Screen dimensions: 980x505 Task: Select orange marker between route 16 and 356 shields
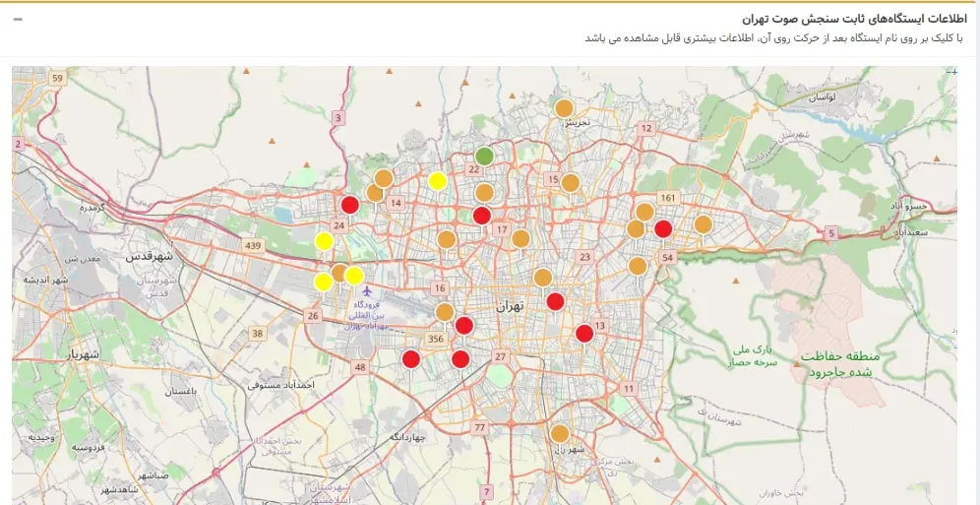pyautogui.click(x=445, y=312)
